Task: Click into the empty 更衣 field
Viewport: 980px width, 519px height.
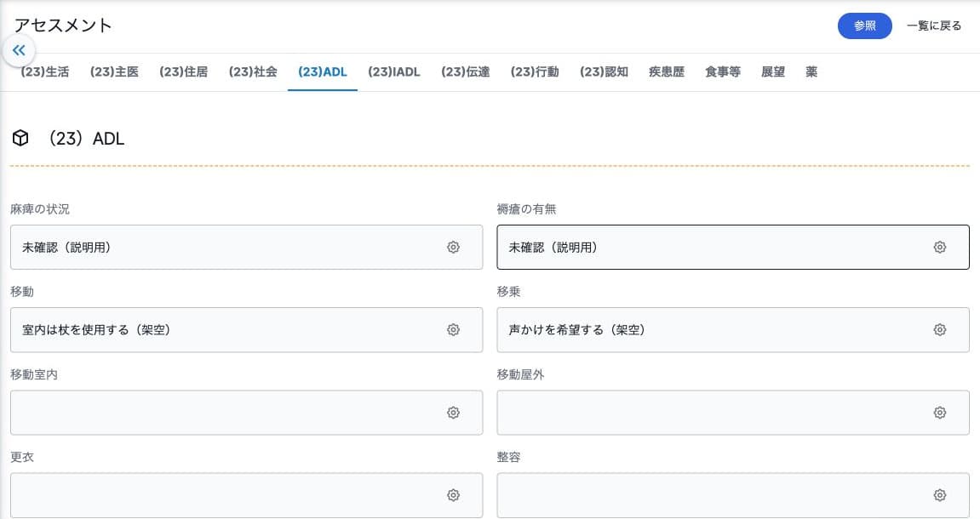Action: tap(246, 495)
